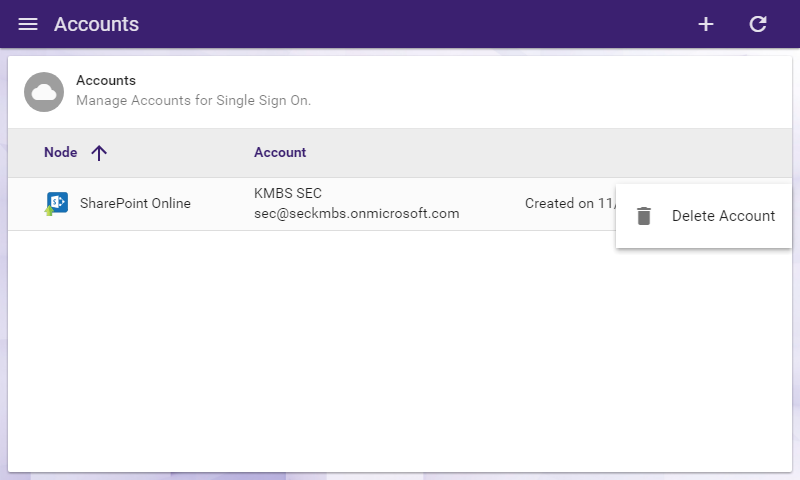Click the Accounts card heading
Screen dimensions: 800x480
(x=106, y=81)
